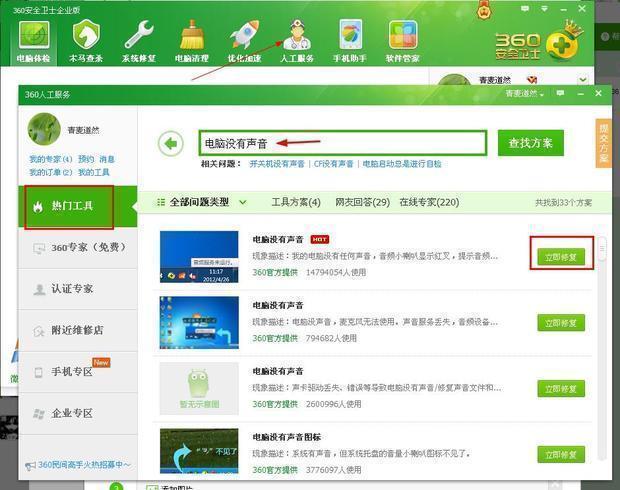
Task: Select 热门工具 in sidebar
Action: point(78,206)
